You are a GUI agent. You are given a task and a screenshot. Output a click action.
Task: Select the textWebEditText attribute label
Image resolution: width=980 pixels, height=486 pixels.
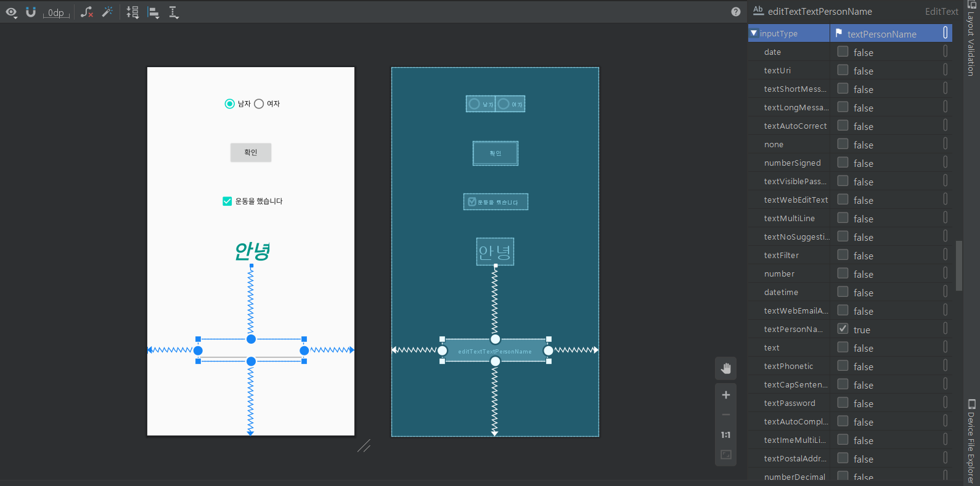tap(796, 200)
